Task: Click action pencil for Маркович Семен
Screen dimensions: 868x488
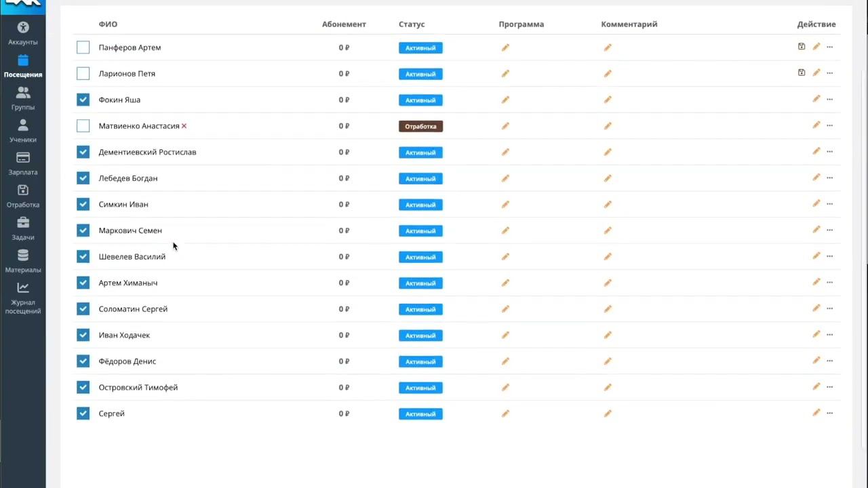Action: (816, 230)
